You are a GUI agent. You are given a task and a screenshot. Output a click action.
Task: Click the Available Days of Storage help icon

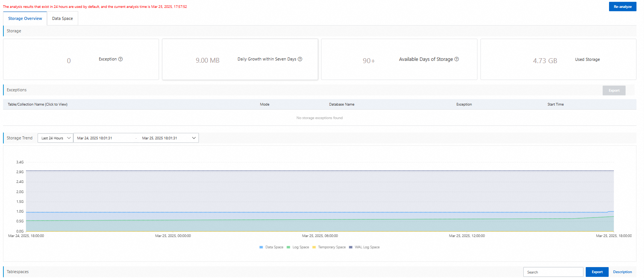click(x=456, y=59)
